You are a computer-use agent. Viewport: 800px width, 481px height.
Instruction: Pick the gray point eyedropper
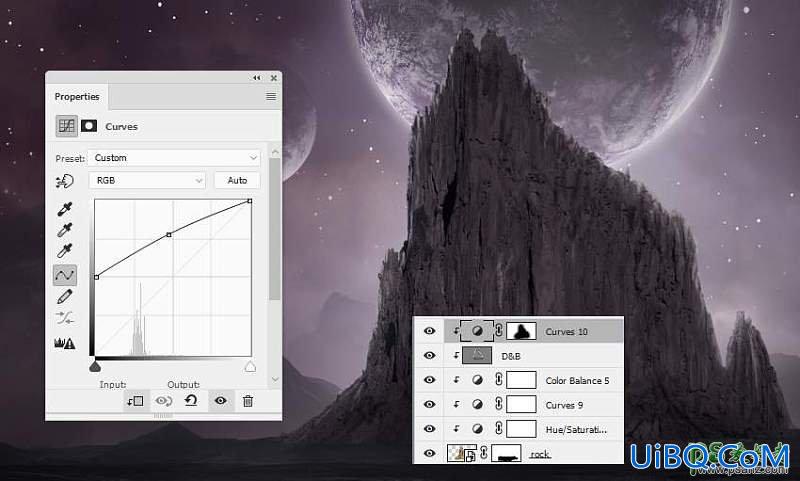pyautogui.click(x=65, y=230)
